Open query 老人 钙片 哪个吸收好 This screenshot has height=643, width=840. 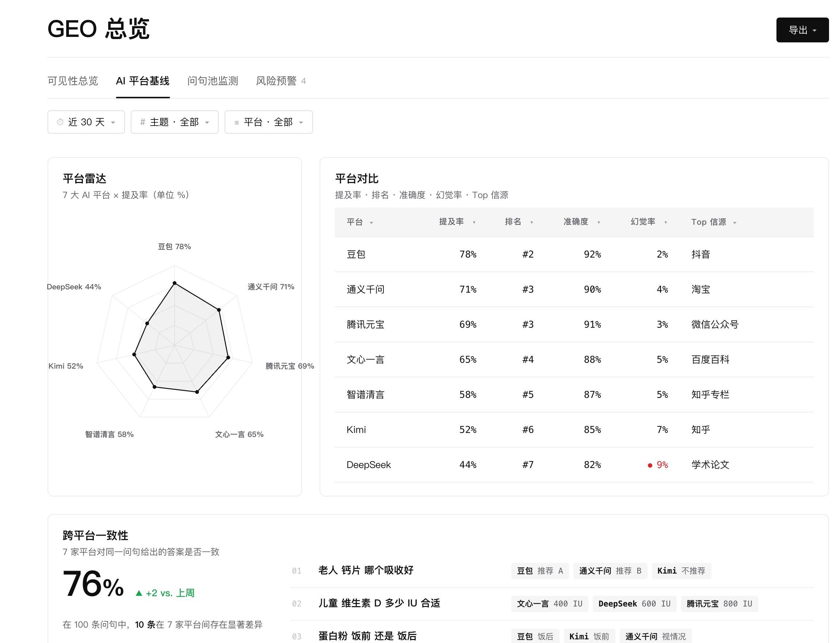tap(366, 570)
